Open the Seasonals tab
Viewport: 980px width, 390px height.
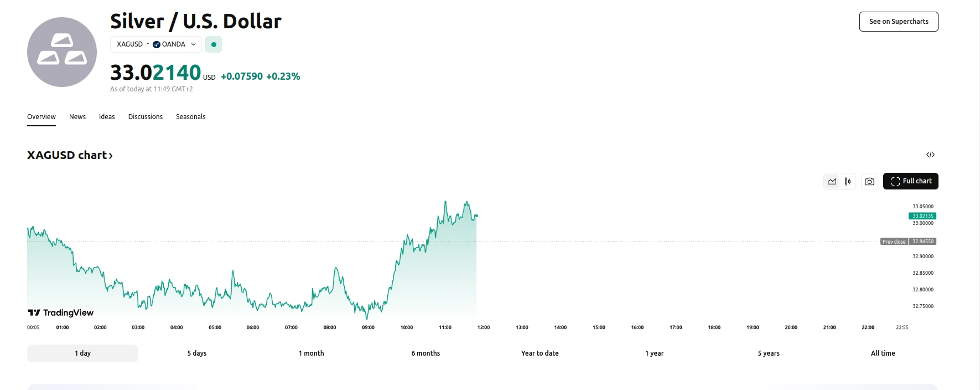(x=190, y=117)
